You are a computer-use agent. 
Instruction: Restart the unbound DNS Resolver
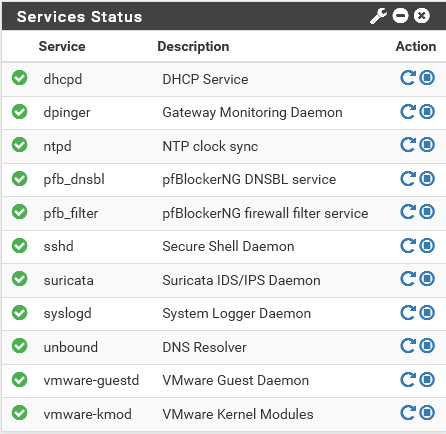(408, 346)
